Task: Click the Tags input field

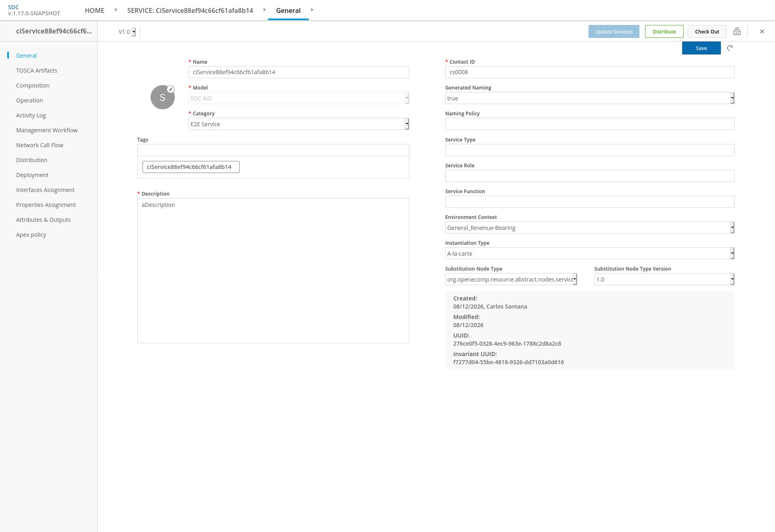Action: [273, 150]
